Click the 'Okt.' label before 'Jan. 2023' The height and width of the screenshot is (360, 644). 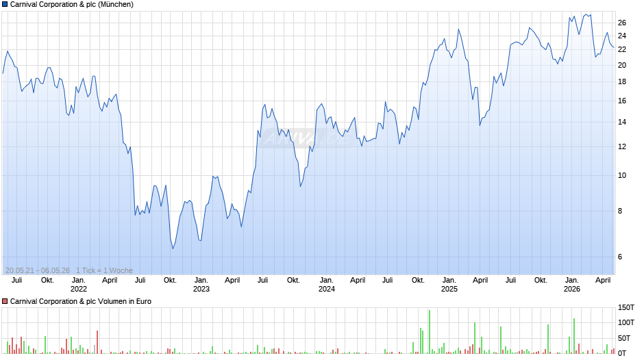[x=170, y=280]
